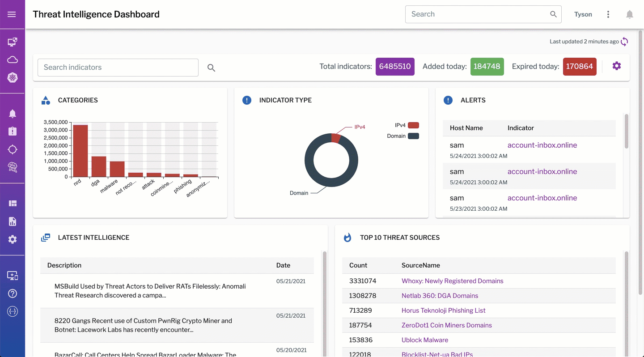
Task: Click the Alerts panel scrollbar
Action: pyautogui.click(x=627, y=132)
